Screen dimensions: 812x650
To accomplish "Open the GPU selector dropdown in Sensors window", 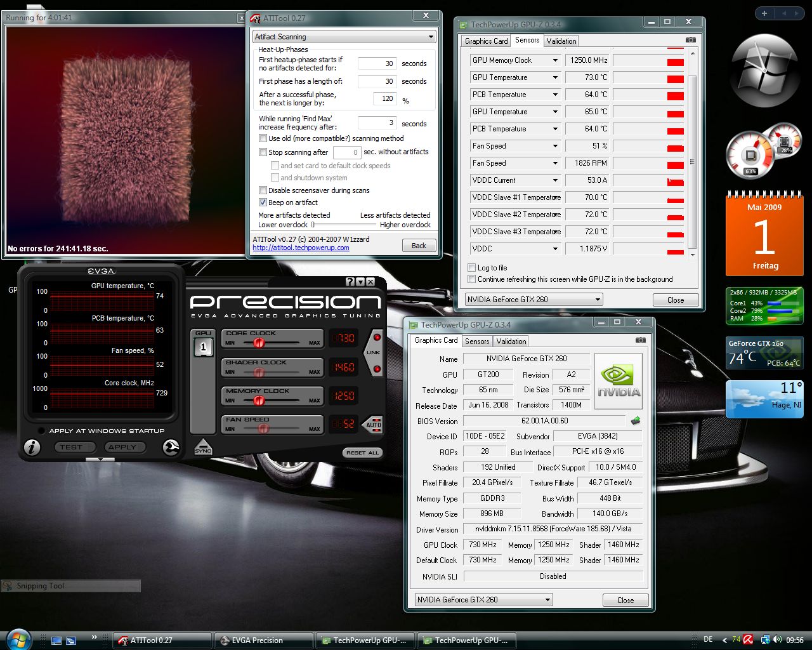I will [534, 300].
